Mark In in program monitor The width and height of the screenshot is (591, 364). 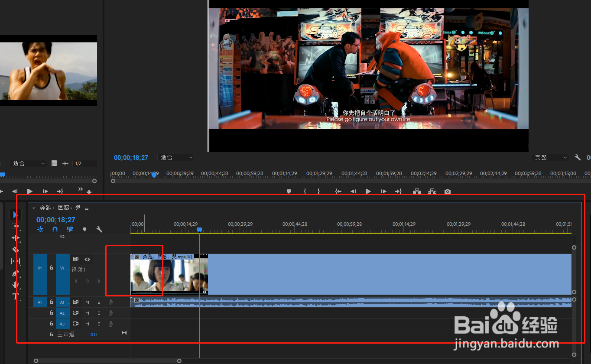pos(305,191)
